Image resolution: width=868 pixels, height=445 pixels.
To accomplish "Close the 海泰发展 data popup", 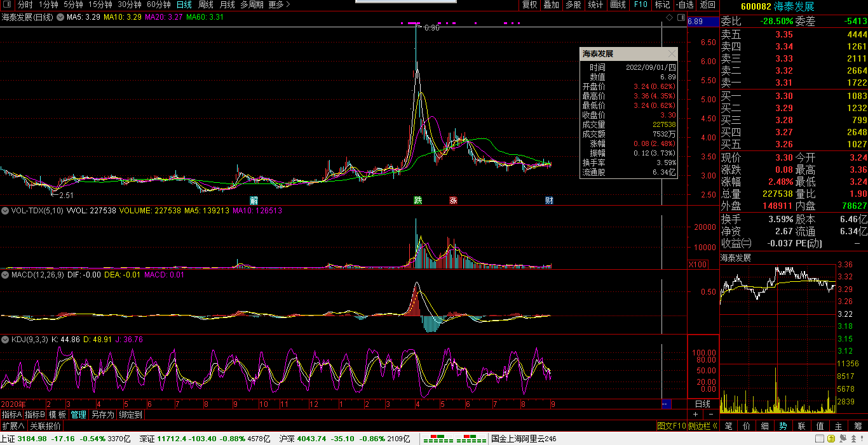I will click(x=672, y=54).
